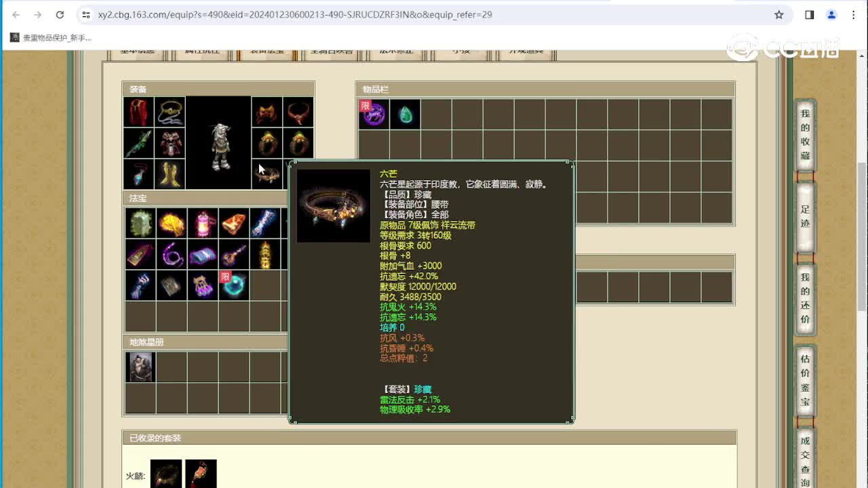The width and height of the screenshot is (868, 488).
Task: Click the green spear weapon icon
Action: (x=138, y=143)
